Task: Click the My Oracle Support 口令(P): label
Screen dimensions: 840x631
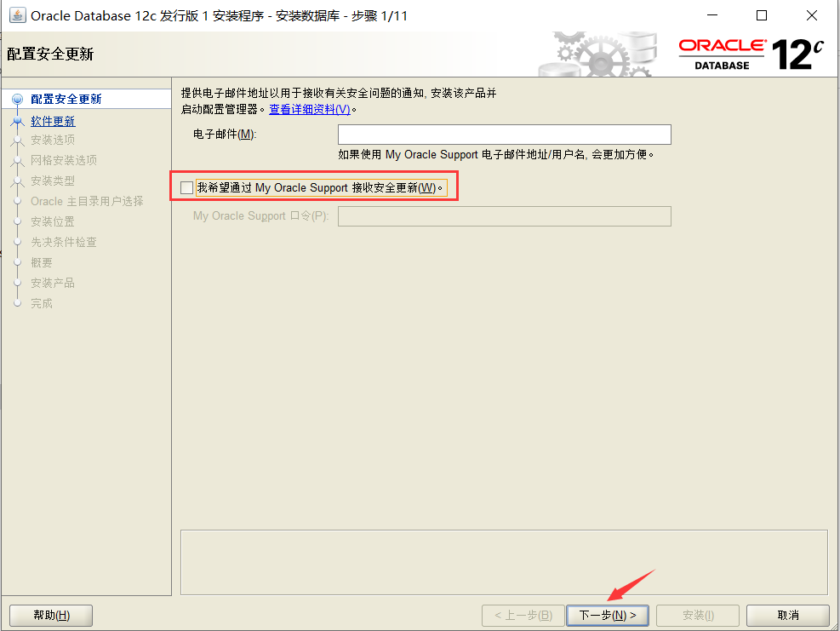Action: [261, 216]
